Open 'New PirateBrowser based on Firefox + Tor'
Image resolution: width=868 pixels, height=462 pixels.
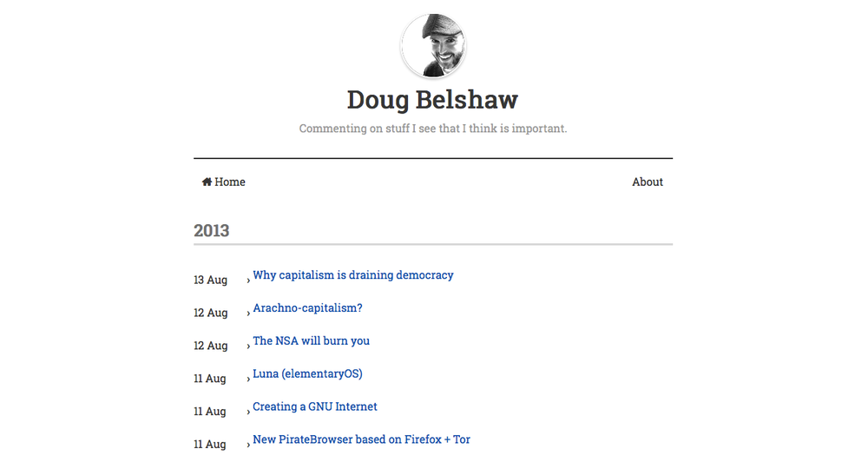(361, 440)
